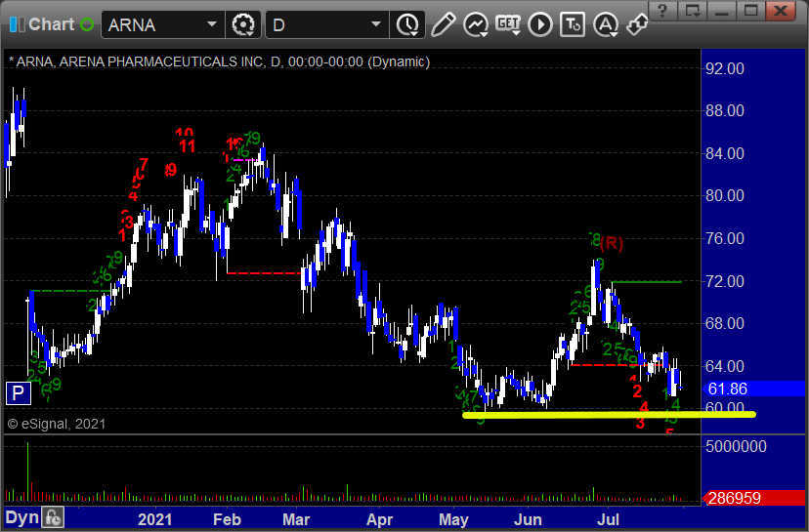The image size is (809, 532).
Task: Click the Dyn scaling label
Action: (x=22, y=517)
